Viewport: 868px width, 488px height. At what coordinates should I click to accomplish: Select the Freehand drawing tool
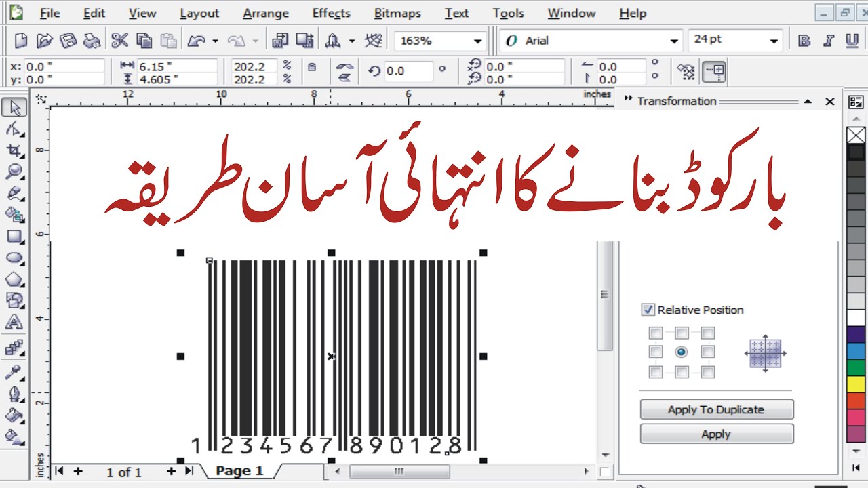click(x=14, y=193)
